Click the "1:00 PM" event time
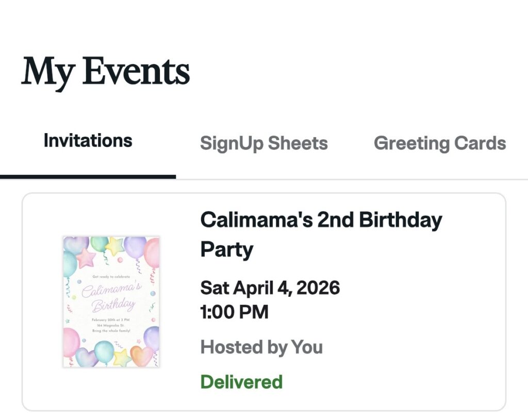528x420 pixels. click(234, 312)
